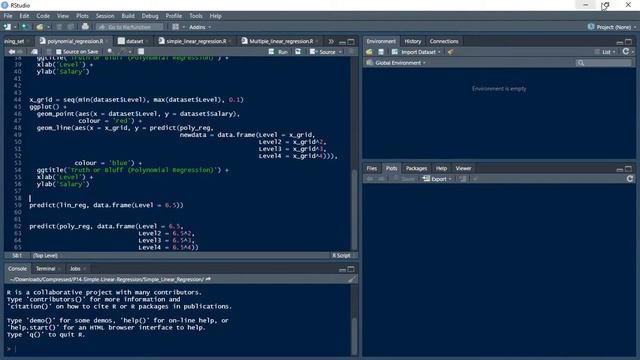Open the Files tab
The image size is (640, 360).
click(371, 168)
